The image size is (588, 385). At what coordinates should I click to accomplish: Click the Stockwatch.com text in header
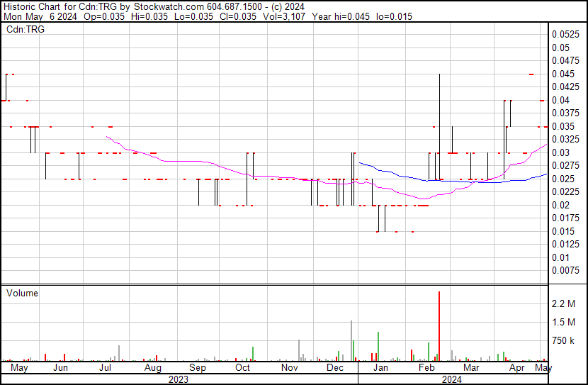(169, 7)
